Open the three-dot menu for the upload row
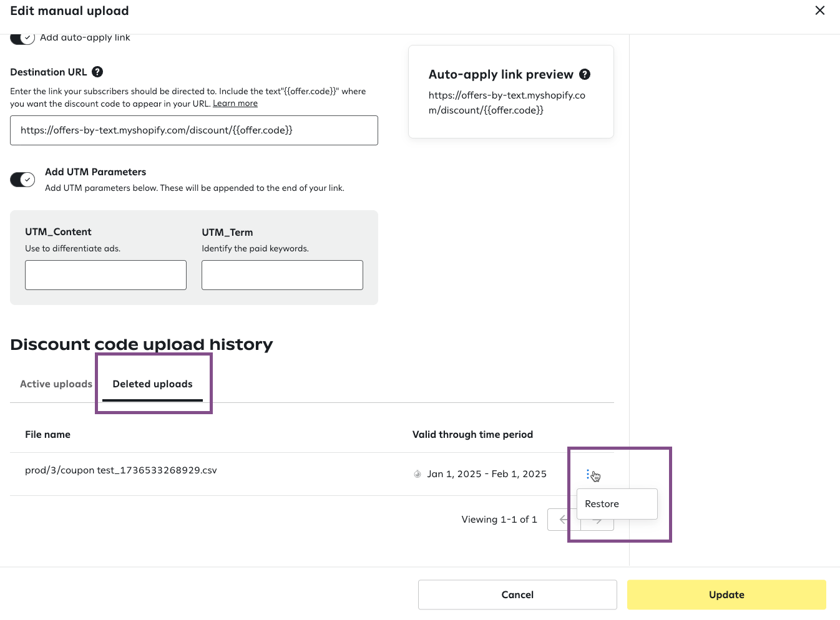 click(588, 475)
